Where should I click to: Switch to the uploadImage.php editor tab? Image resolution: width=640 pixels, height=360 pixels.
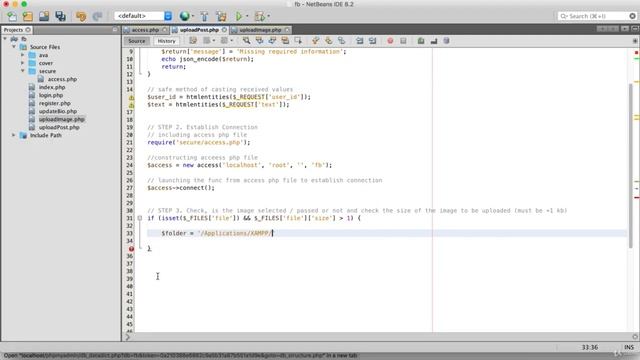click(x=260, y=30)
